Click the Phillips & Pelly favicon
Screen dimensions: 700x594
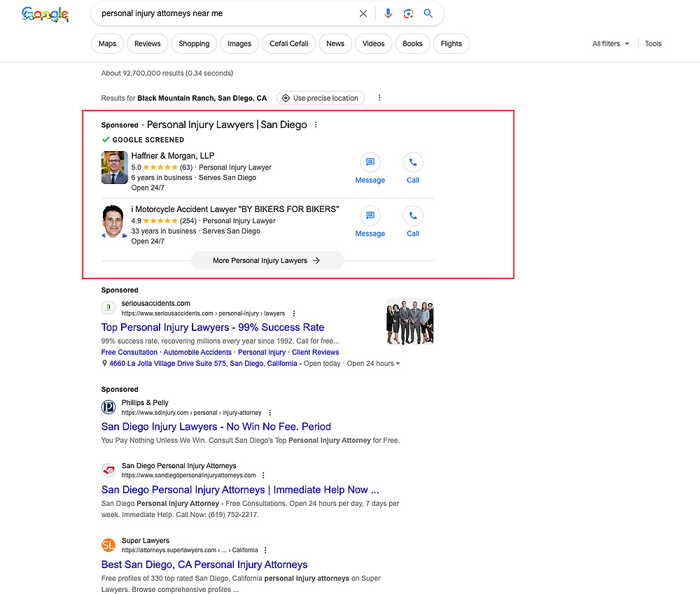click(x=108, y=407)
